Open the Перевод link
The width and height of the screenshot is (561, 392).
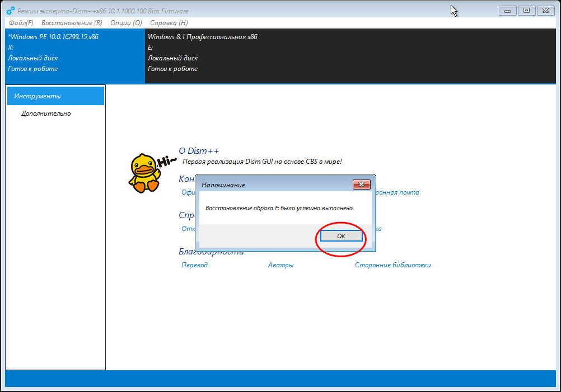point(194,265)
